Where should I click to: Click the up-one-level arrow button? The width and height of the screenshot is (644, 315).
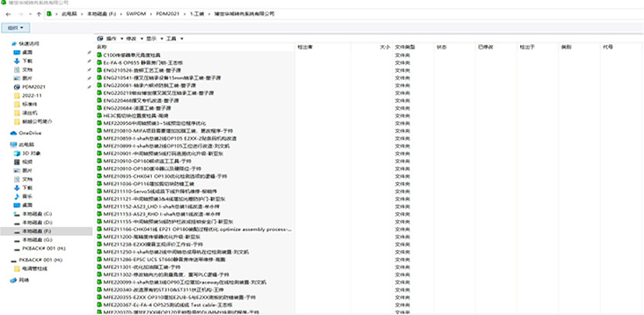38,14
